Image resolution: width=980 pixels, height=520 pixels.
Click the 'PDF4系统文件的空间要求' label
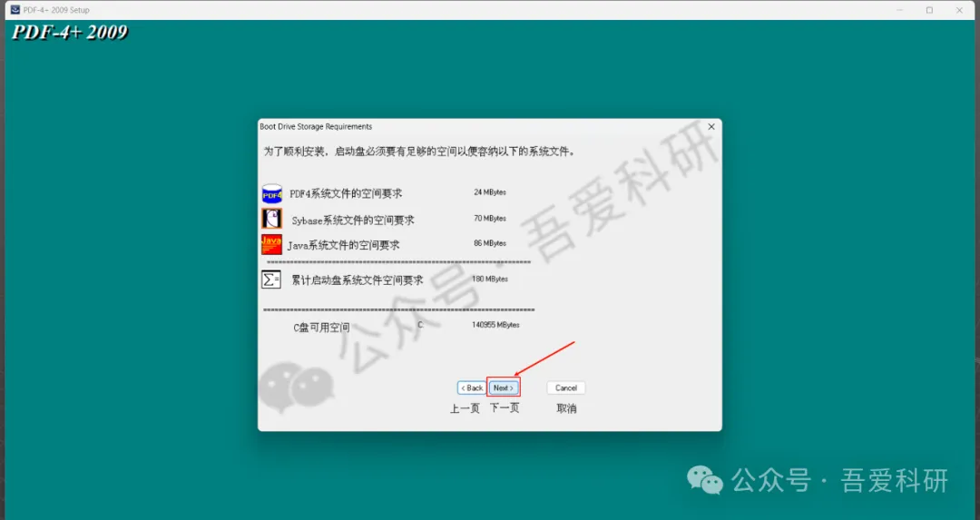tap(346, 193)
